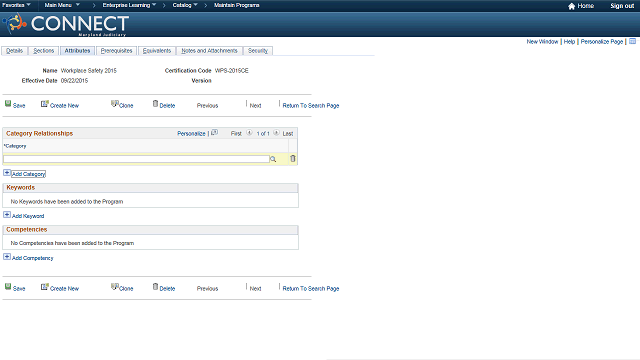Click the top Save link text
This screenshot has width=640, height=360.
tap(19, 105)
